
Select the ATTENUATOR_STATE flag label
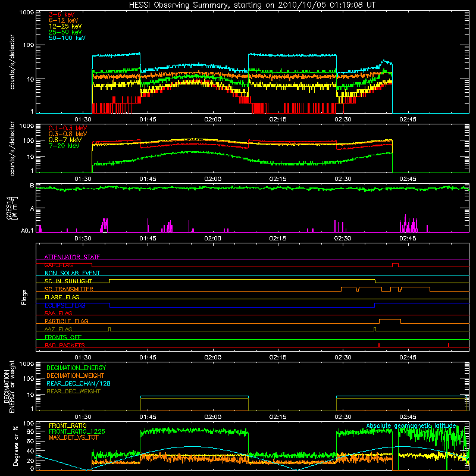coord(72,257)
